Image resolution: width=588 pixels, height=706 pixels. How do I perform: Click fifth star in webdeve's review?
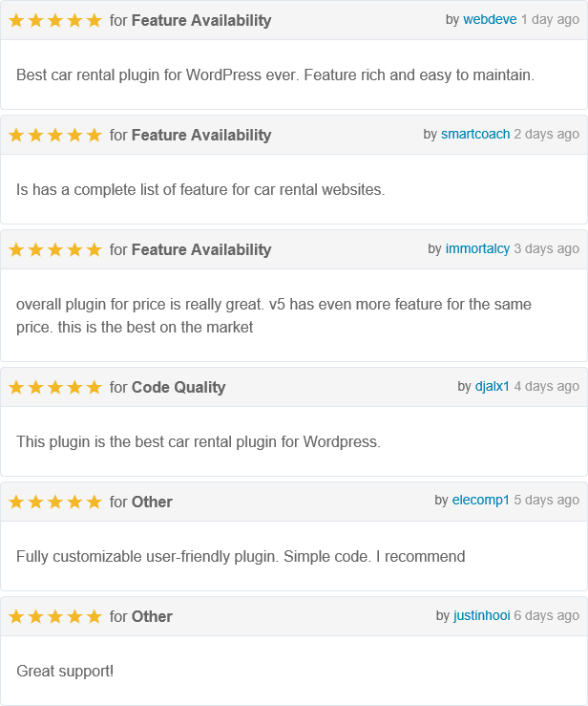(94, 20)
